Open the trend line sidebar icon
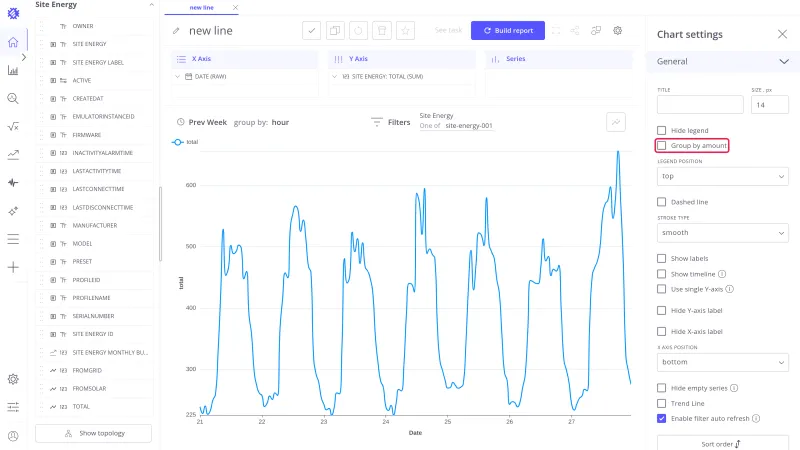This screenshot has width=800, height=450. click(x=13, y=155)
